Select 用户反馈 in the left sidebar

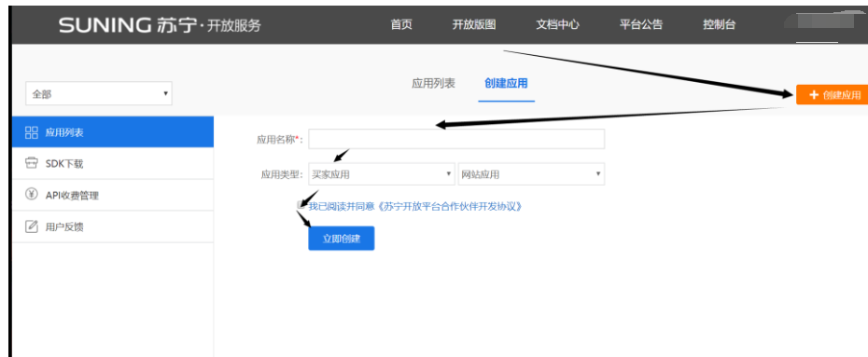click(x=112, y=227)
